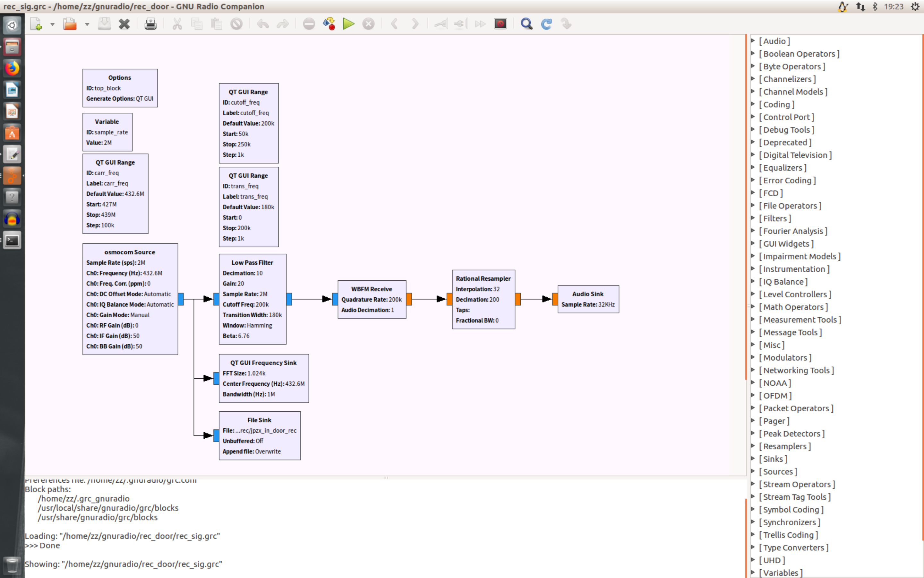Disable the selected block icon
This screenshot has height=578, width=924.
pyautogui.click(x=461, y=24)
